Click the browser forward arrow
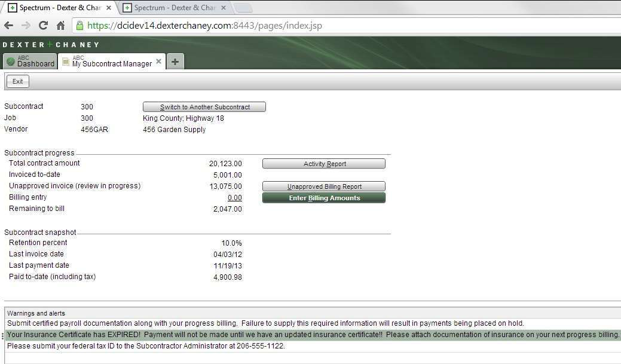The width and height of the screenshot is (621, 364). 26,26
